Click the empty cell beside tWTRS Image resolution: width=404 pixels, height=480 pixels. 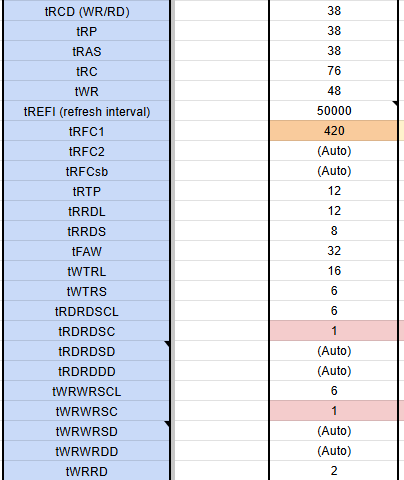(x=222, y=291)
